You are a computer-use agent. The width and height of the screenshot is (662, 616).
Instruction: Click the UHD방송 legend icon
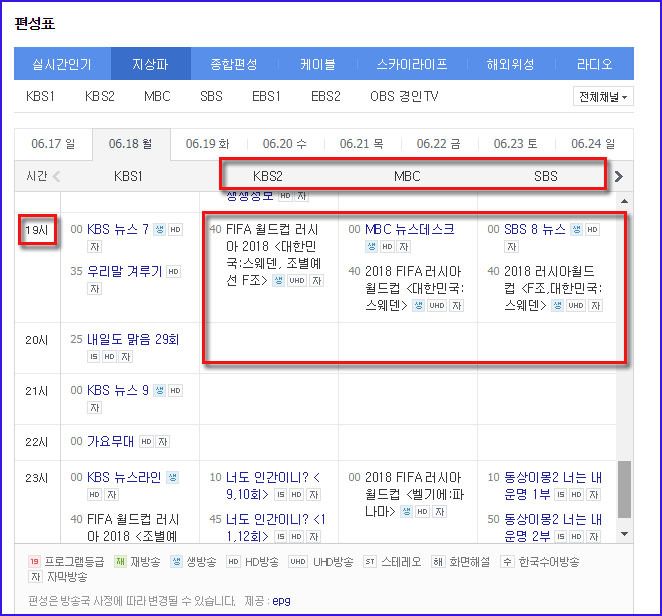click(298, 562)
